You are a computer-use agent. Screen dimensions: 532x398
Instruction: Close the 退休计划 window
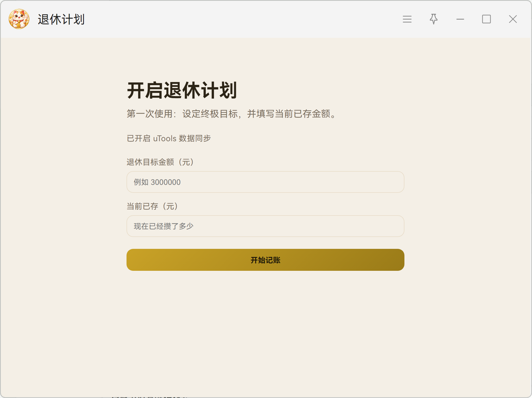click(513, 19)
